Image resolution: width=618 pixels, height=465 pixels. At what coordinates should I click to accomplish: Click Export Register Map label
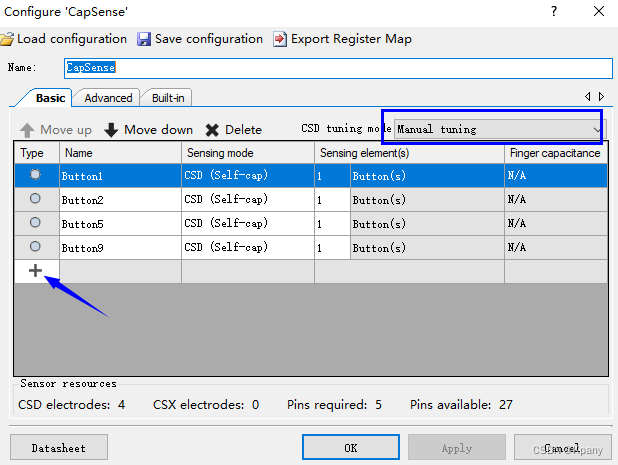[x=351, y=39]
